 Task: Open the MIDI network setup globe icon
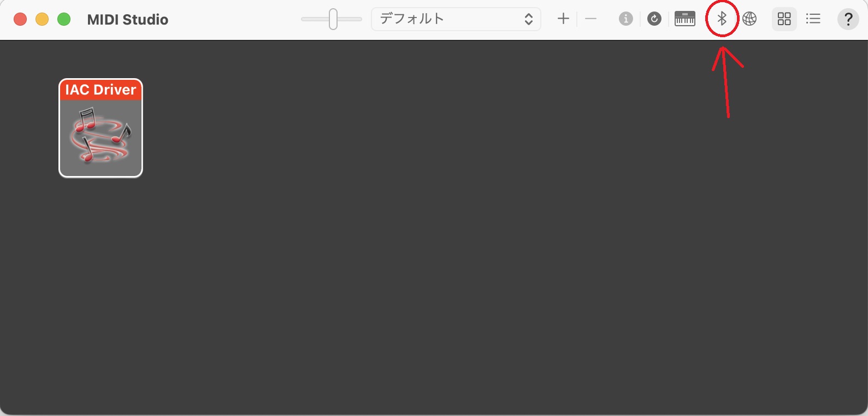[749, 19]
